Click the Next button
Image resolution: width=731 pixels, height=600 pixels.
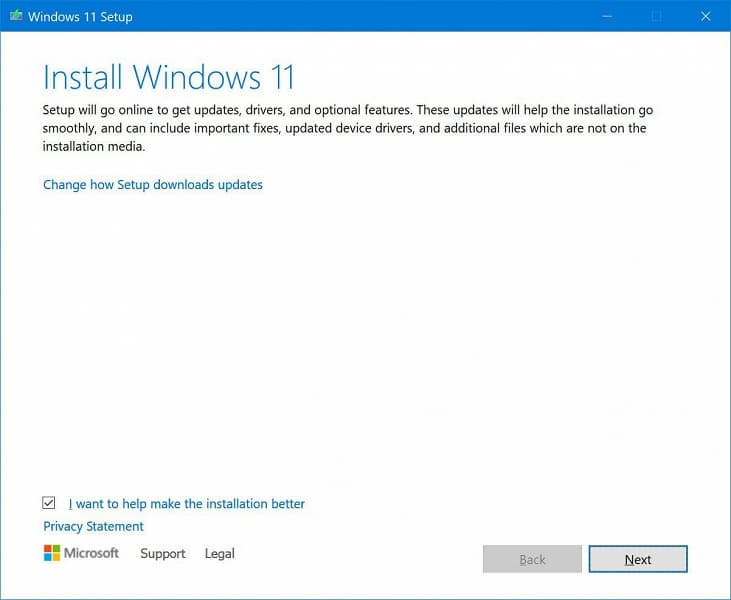[638, 559]
